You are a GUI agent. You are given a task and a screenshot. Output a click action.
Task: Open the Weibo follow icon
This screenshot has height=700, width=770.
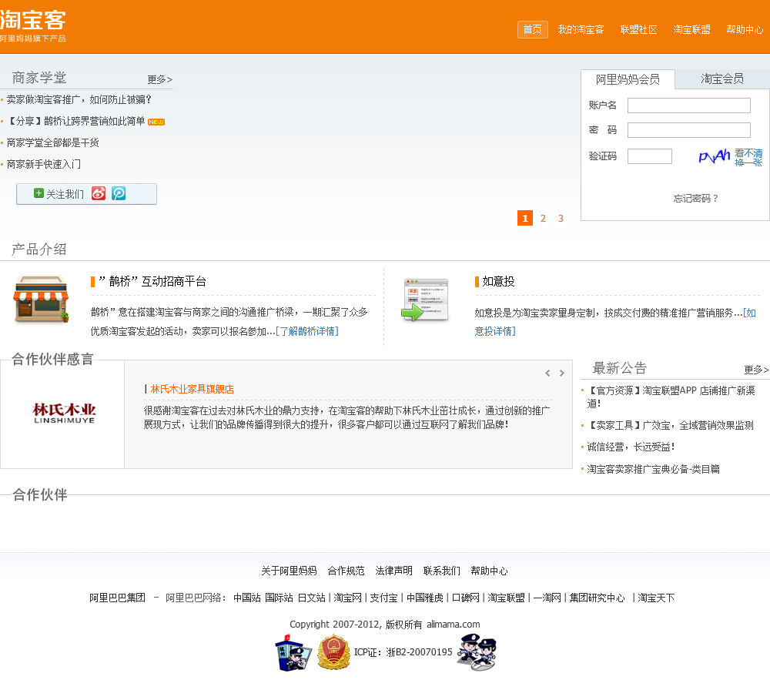(99, 193)
